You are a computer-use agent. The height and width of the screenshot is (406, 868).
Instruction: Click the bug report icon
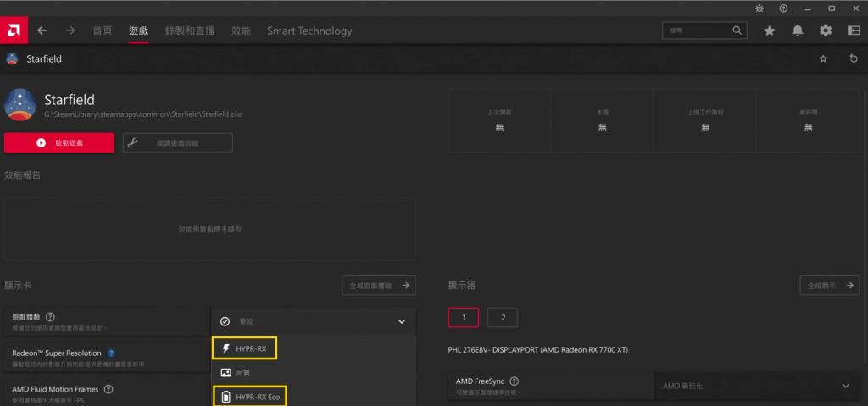(x=759, y=8)
